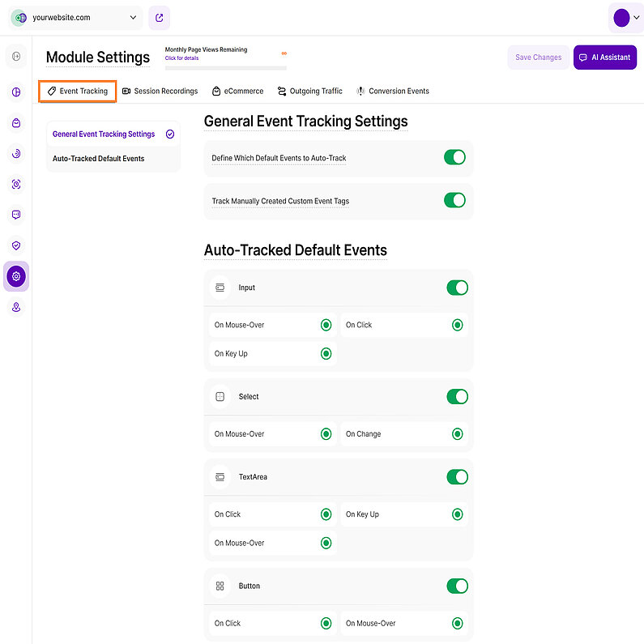Open the shopping bag sidebar icon
Viewport: 644px width, 644px height.
pyautogui.click(x=16, y=122)
